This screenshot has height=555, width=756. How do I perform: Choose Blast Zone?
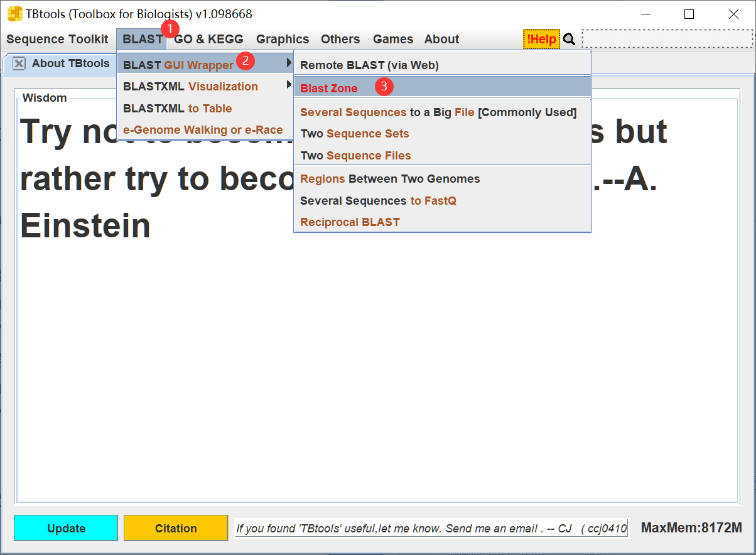point(443,87)
